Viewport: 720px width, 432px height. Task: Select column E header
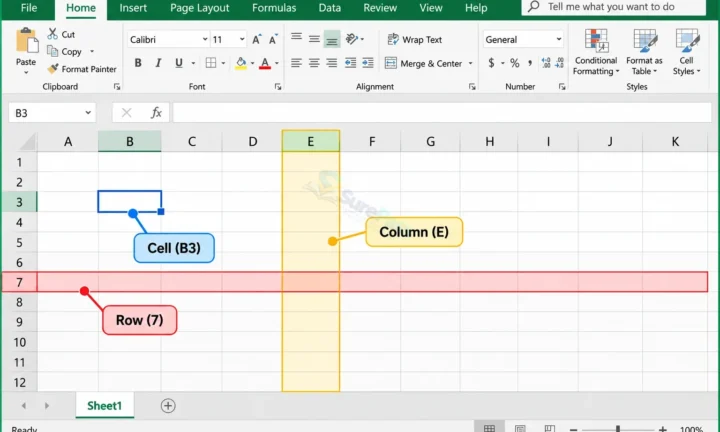(311, 141)
